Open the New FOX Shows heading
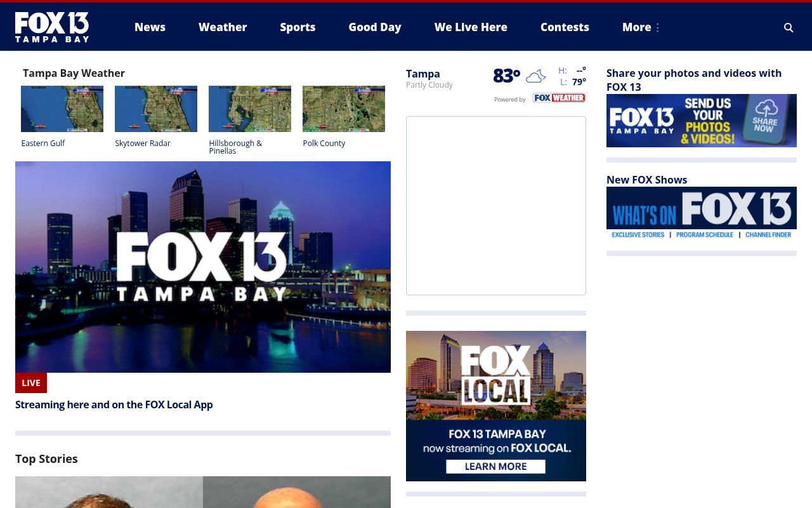This screenshot has width=812, height=508. (x=646, y=180)
